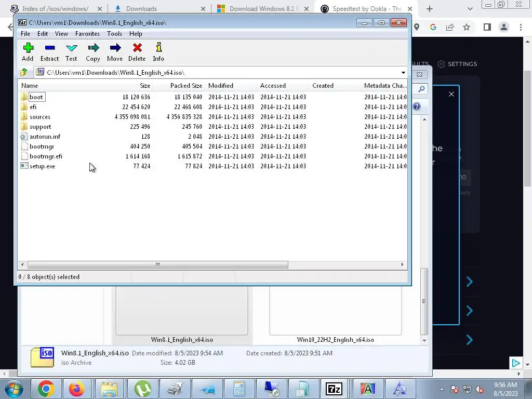Click the AdChoices icon on Speedtest page
The image size is (532, 399).
[x=516, y=363]
